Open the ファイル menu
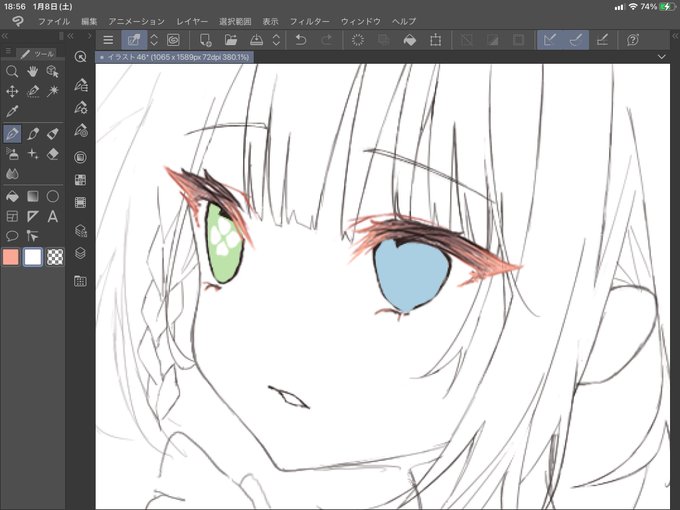Viewport: 680px width, 510px height. 54,21
